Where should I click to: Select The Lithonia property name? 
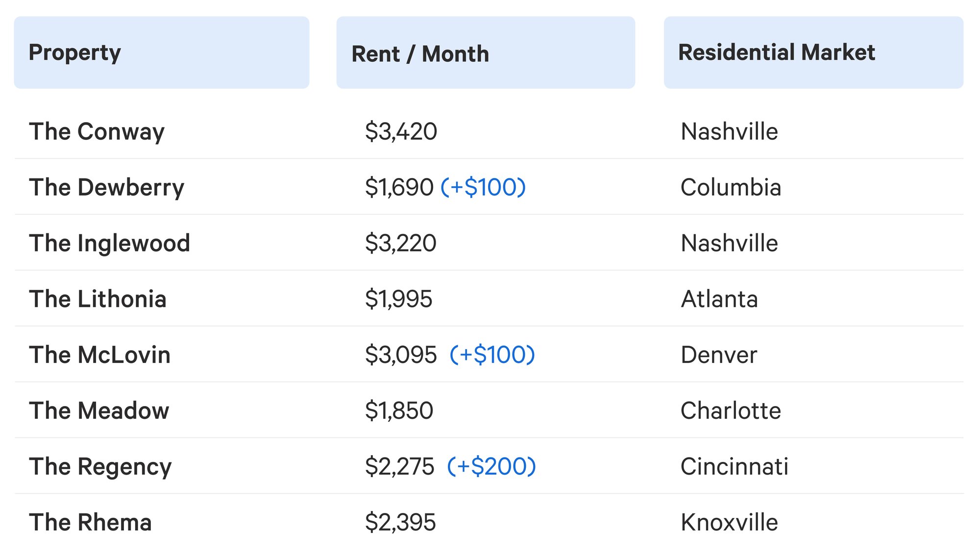tap(98, 299)
